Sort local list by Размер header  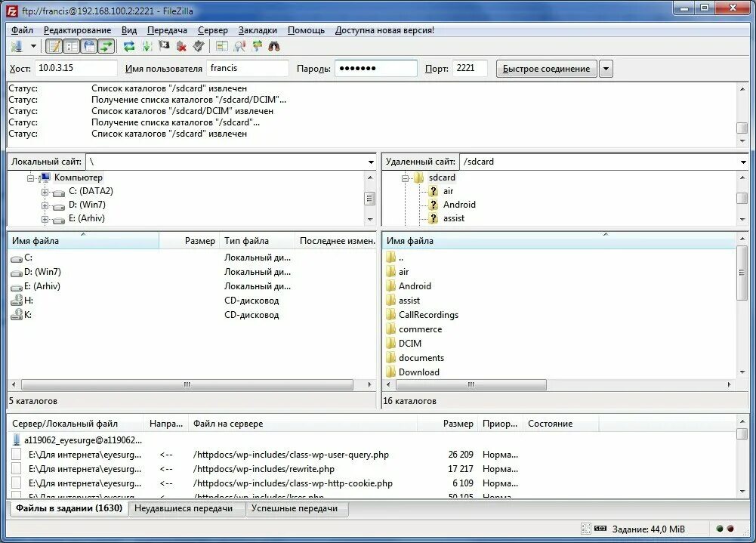click(x=190, y=241)
